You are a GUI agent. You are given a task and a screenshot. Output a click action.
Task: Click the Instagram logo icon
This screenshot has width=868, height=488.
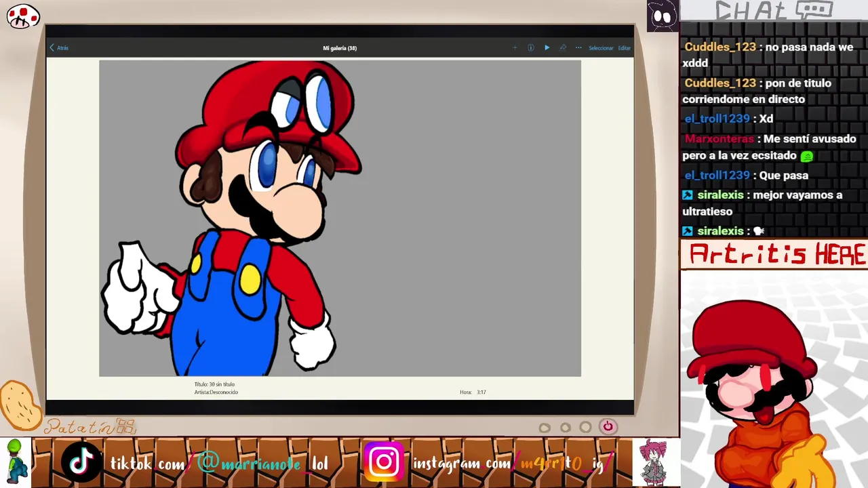tap(384, 462)
